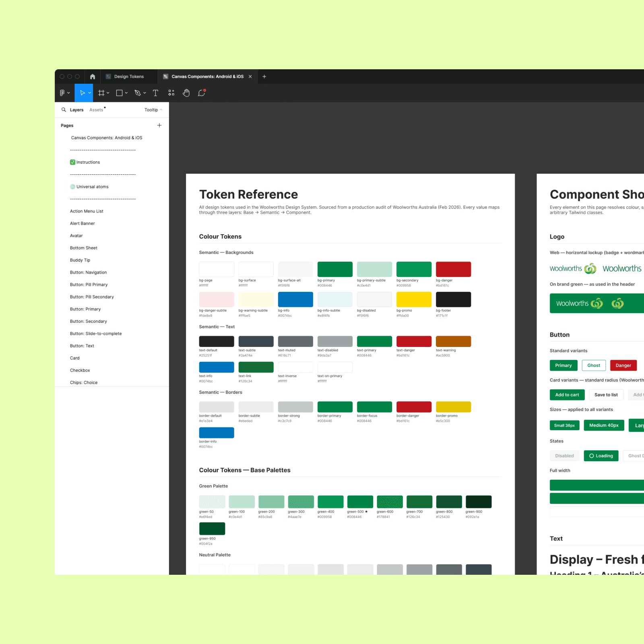Click the Danger button variant
644x644 pixels.
(623, 365)
